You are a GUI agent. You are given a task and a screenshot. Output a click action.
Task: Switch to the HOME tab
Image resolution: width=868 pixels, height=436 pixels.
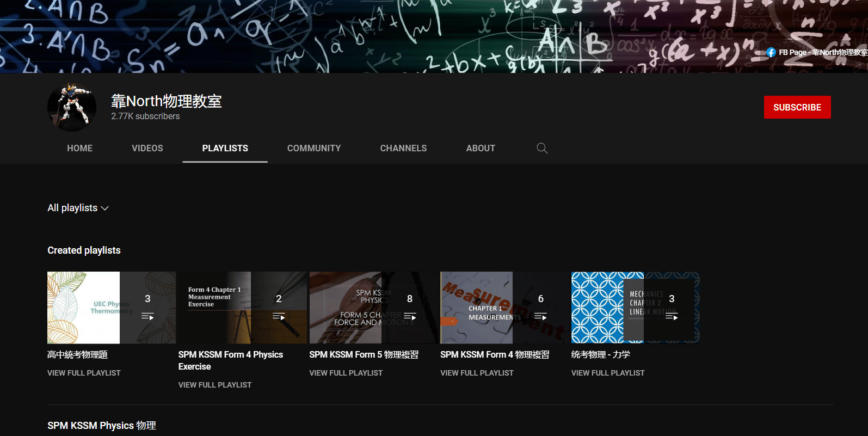point(80,148)
